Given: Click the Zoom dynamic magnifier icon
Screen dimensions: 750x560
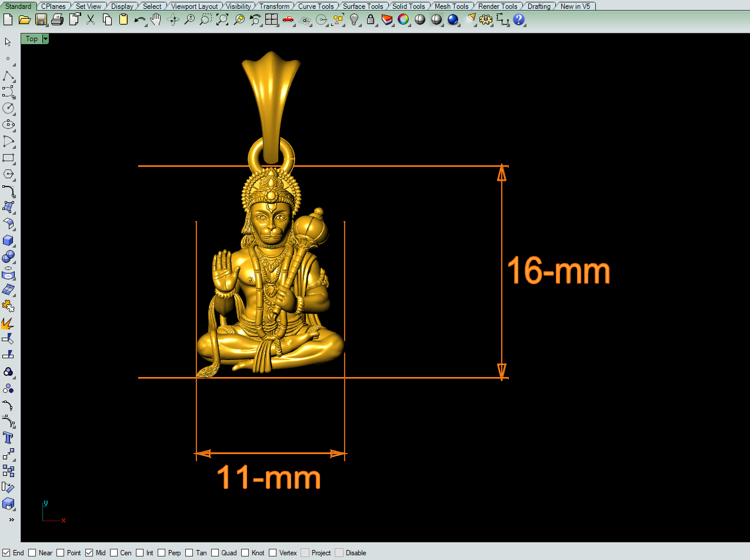Looking at the screenshot, I should pyautogui.click(x=189, y=20).
